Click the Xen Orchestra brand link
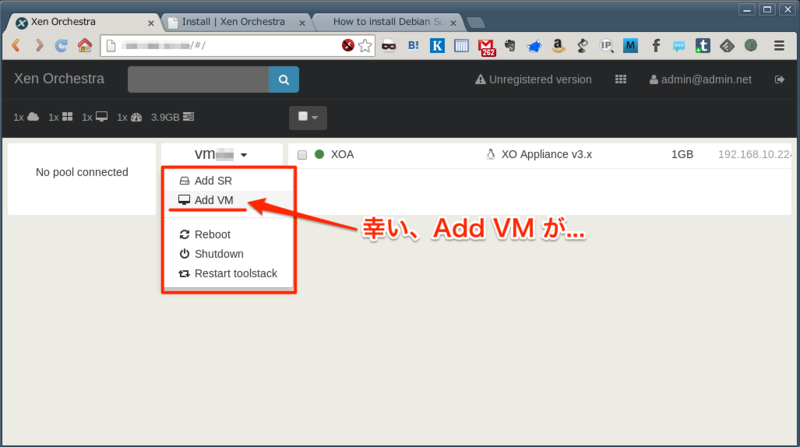The width and height of the screenshot is (800, 447). [59, 79]
